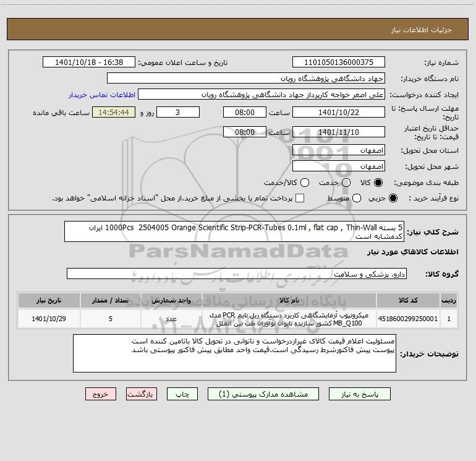This screenshot has height=461, width=476.
Task: Click the گروه کالا field
Action: [237, 274]
